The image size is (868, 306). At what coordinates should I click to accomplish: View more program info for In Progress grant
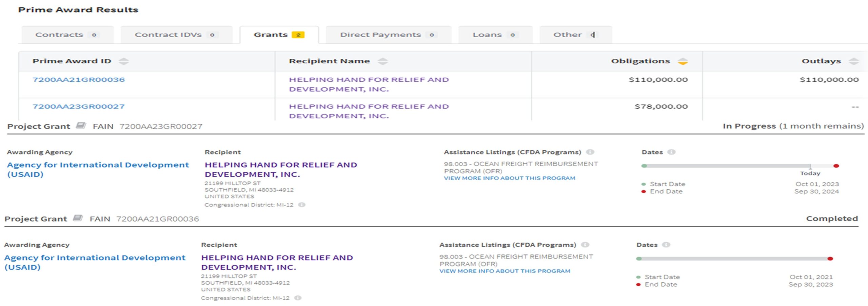tap(510, 178)
